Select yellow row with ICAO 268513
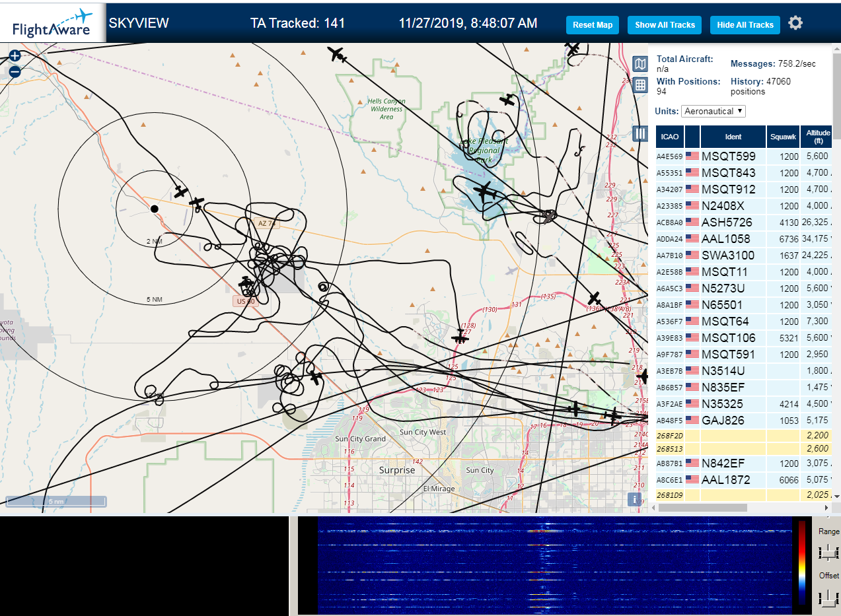This screenshot has height=616, width=841. tap(744, 449)
